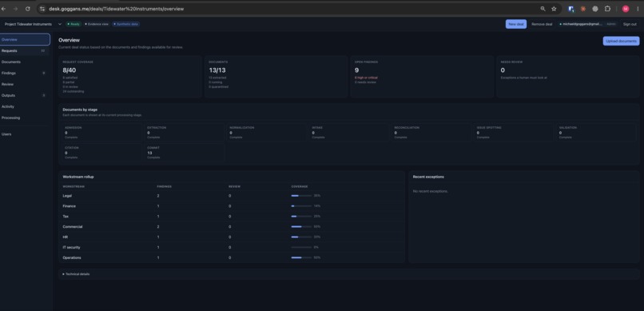
Task: Select the Citation stage card
Action: tap(102, 153)
